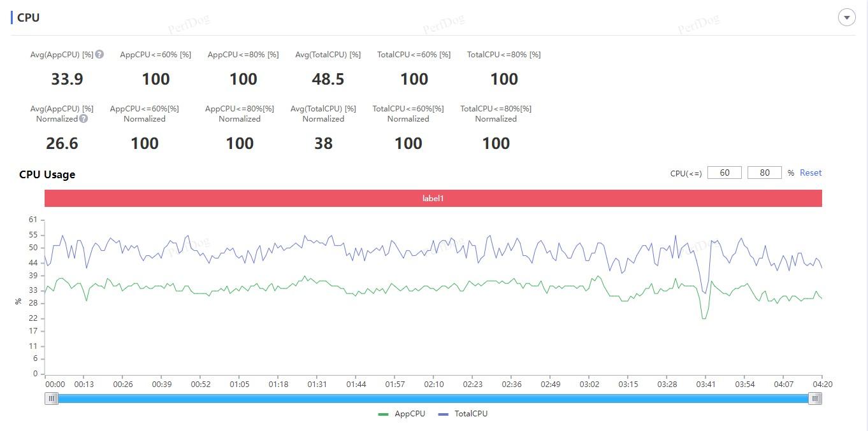Click the Avg(TotalCPU) value 48.5
Screen dimensions: 868x431
(328, 79)
